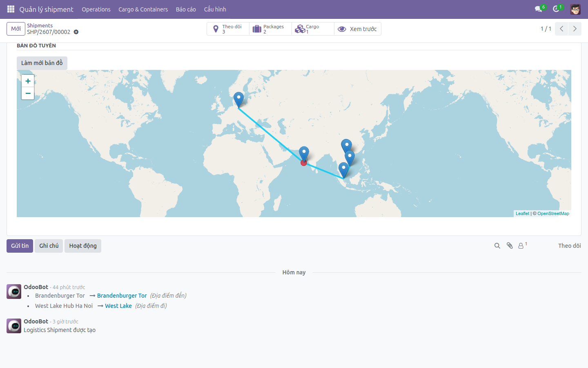Open the Leaflet attribution link
Screen dimensions: 588x368
tap(522, 213)
